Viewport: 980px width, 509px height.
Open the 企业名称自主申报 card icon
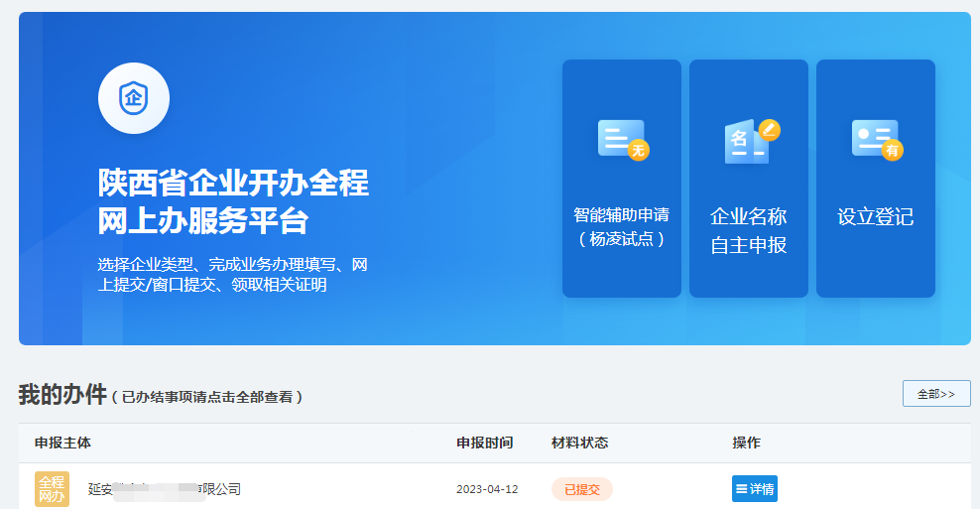pyautogui.click(x=752, y=141)
